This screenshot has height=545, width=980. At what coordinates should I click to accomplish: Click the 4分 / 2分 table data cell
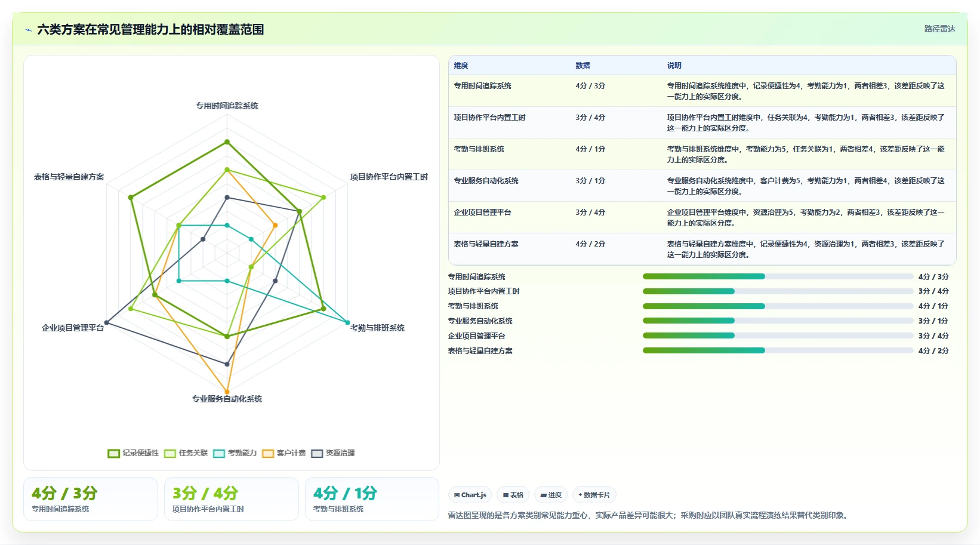(x=590, y=244)
